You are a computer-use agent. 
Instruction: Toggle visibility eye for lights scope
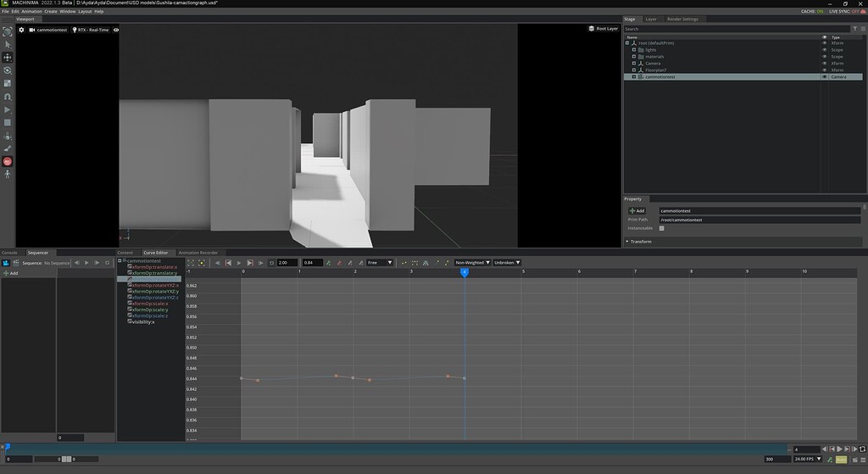824,50
